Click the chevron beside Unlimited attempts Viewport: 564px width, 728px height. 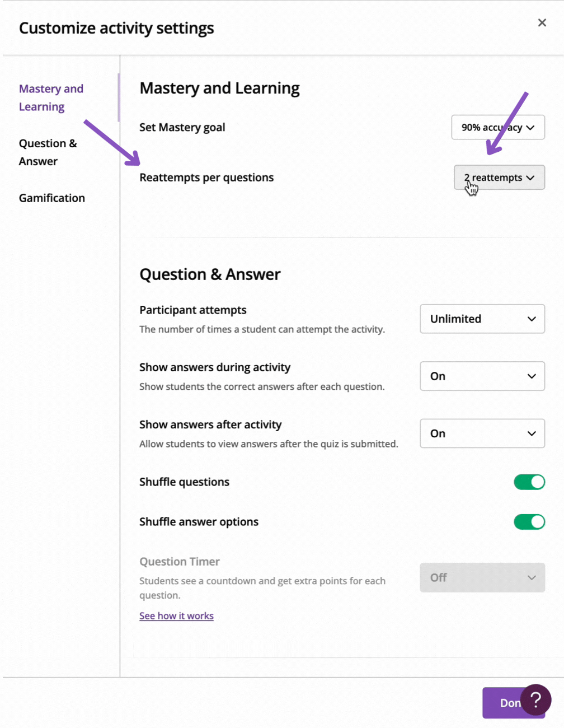point(532,319)
